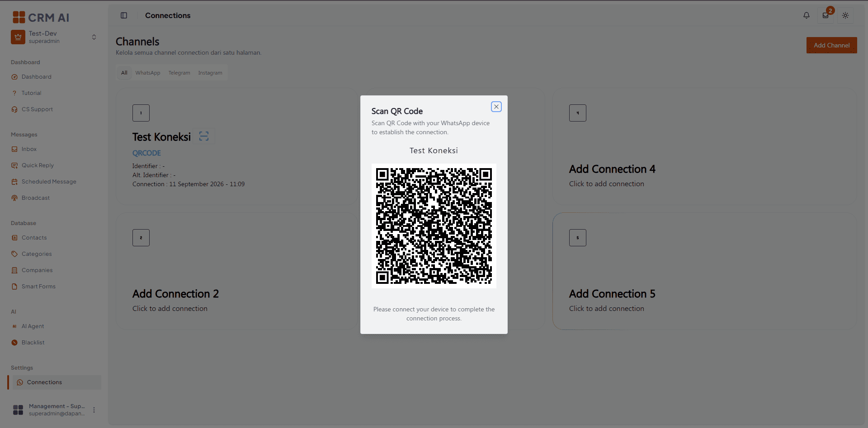
Task: Click the slot number 4 icon
Action: pos(578,113)
